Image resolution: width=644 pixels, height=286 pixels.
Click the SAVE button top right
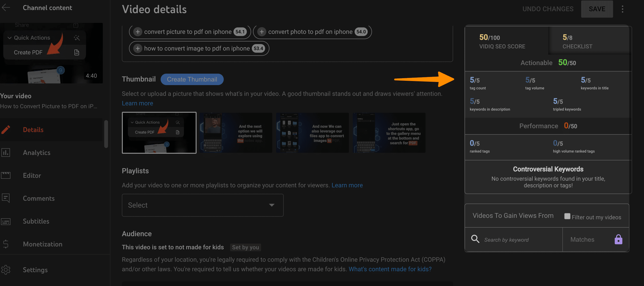click(597, 9)
